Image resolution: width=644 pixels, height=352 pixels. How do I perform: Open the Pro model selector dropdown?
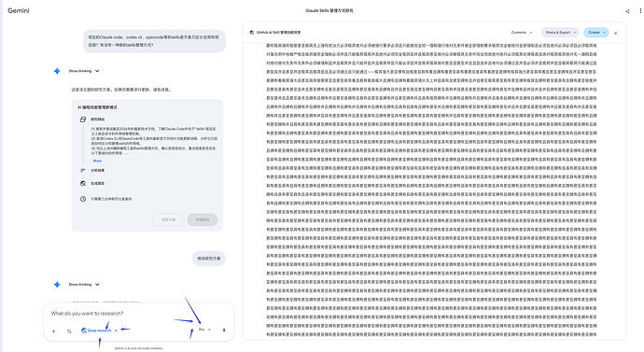point(204,330)
